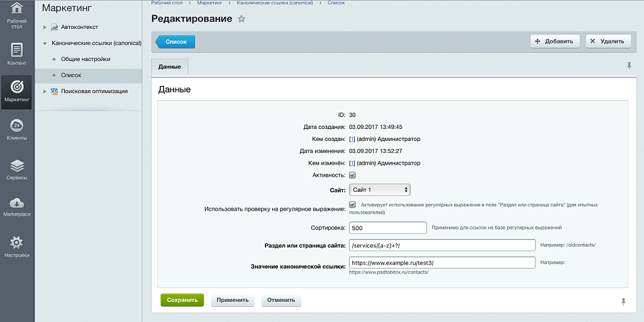Switch to the Данные tab

(x=170, y=67)
